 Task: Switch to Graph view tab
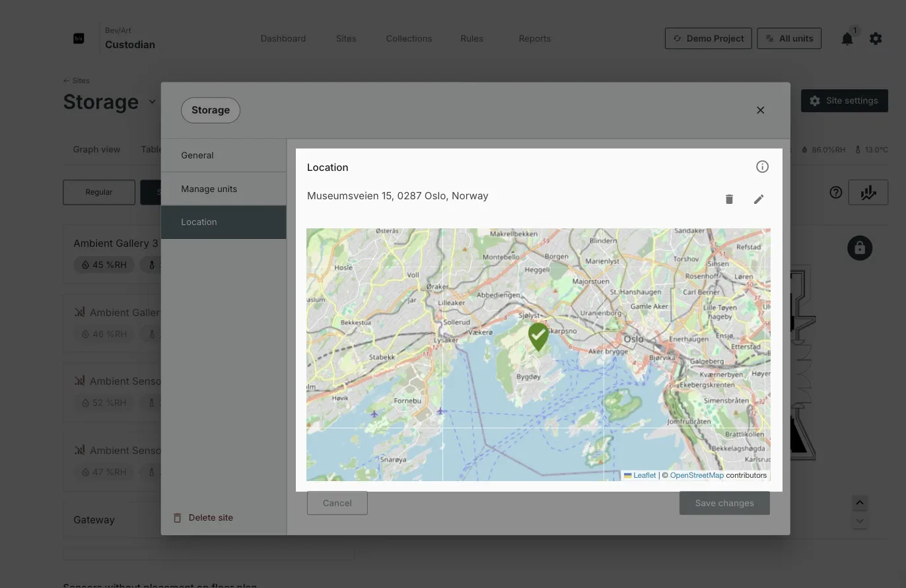pos(96,150)
